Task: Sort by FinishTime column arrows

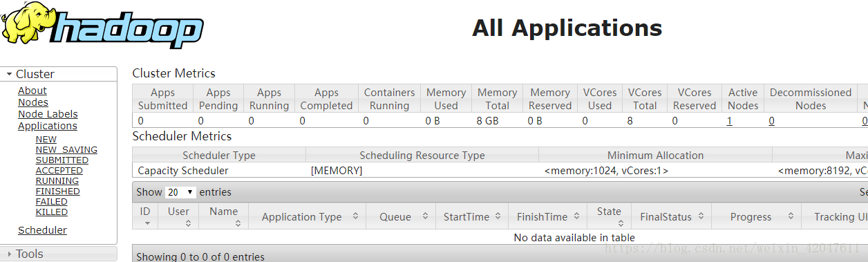Action: pos(578,216)
